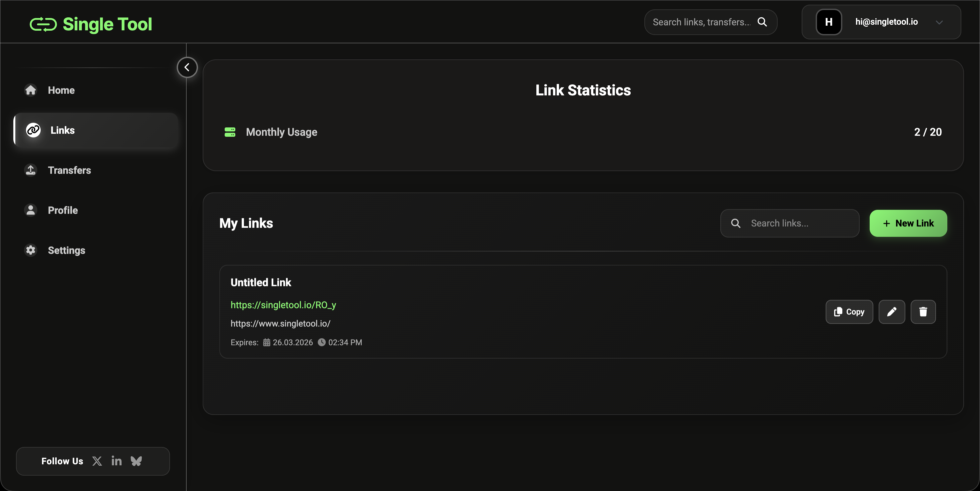Edit Untitled Link using the pencil icon
Image resolution: width=980 pixels, height=491 pixels.
892,312
